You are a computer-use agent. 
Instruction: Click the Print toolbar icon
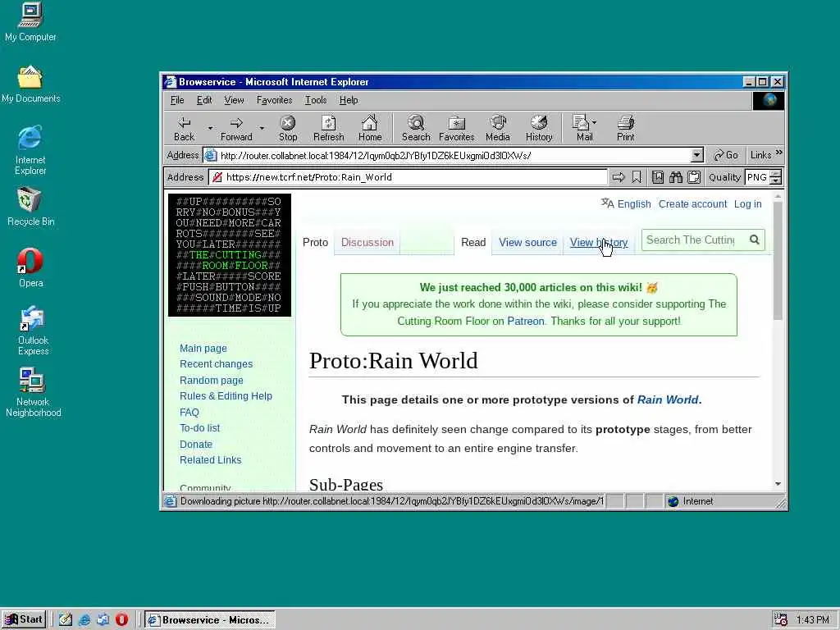click(625, 129)
